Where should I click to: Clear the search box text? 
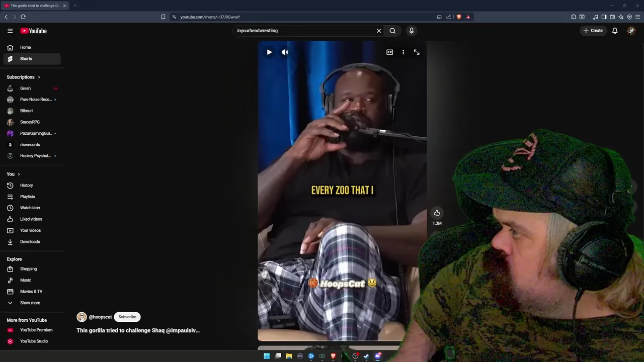[x=379, y=31]
